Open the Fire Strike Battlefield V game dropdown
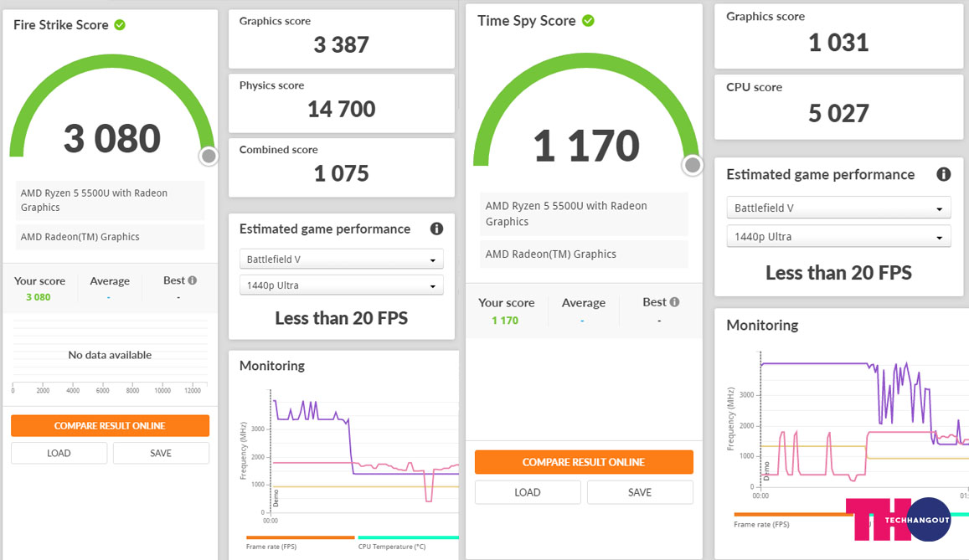This screenshot has width=969, height=560. click(341, 259)
